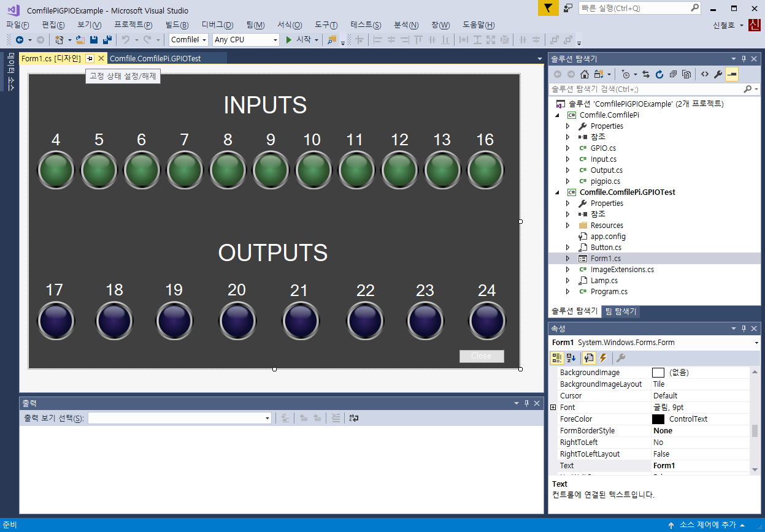Sort properties alphabetically with A-Z icon
Screen dimensions: 765x532
tap(571, 358)
